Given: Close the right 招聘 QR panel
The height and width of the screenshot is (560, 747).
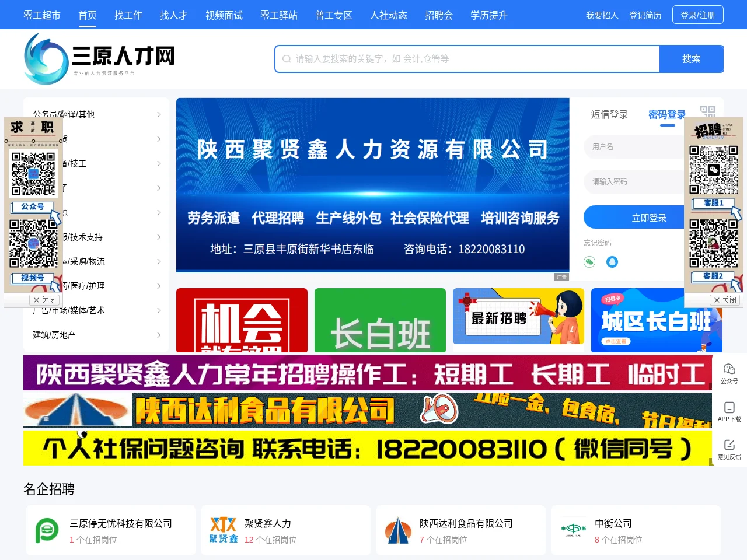Looking at the screenshot, I should tap(725, 300).
